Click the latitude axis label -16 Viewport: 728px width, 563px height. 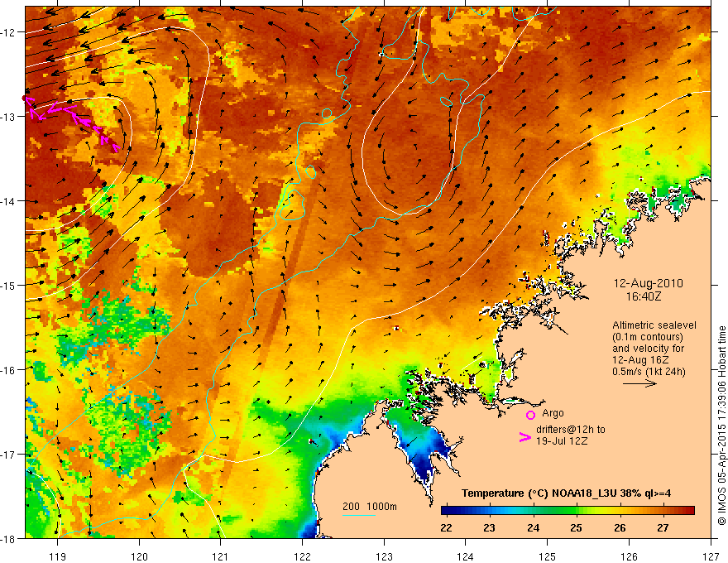(x=9, y=370)
